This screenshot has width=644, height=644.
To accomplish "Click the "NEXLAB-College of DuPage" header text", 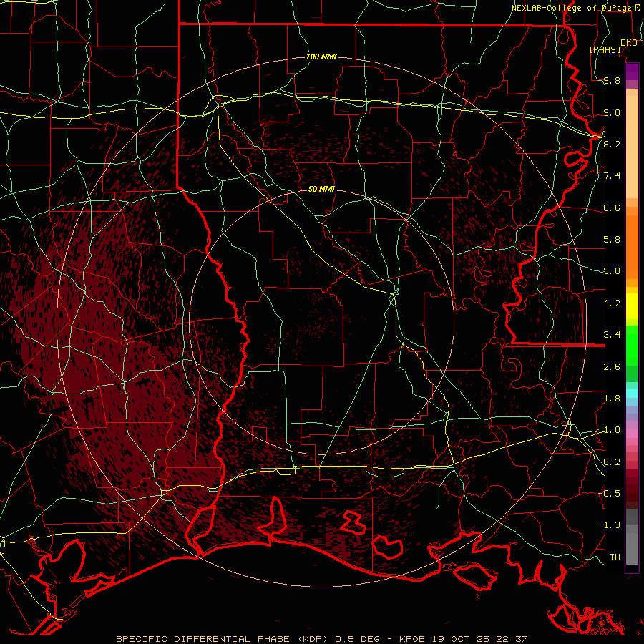I will pos(571,8).
